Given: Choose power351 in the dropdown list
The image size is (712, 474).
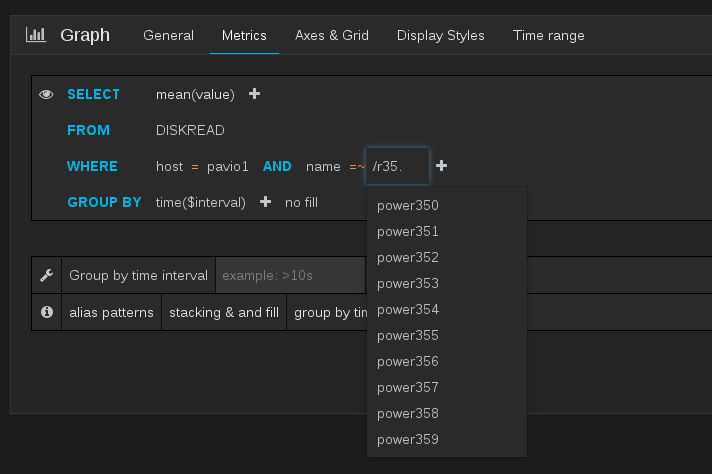Looking at the screenshot, I should [x=447, y=232].
